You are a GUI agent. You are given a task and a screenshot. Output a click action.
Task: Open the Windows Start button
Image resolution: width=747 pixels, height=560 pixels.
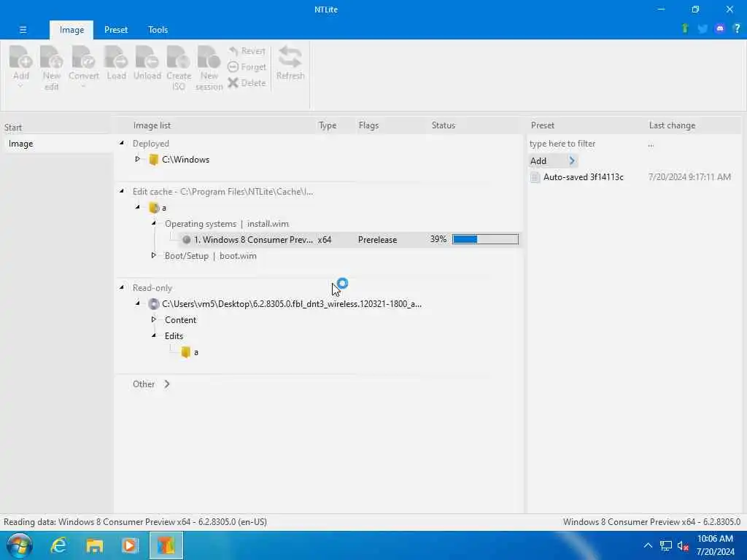[20, 545]
